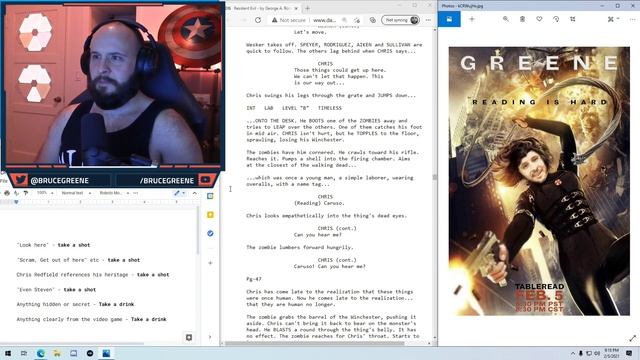Click the '"Look here" - take a shot' line
This screenshot has width=640, height=360.
(x=53, y=245)
